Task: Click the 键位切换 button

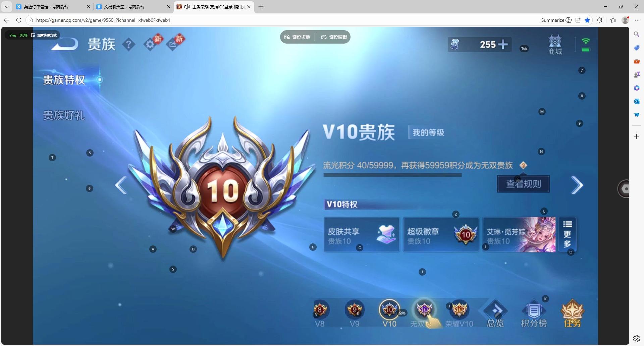Action: [297, 37]
